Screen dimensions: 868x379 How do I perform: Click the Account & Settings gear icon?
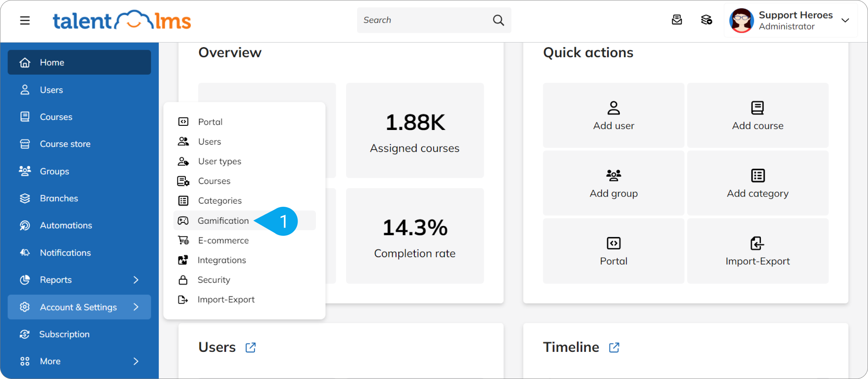pos(25,307)
